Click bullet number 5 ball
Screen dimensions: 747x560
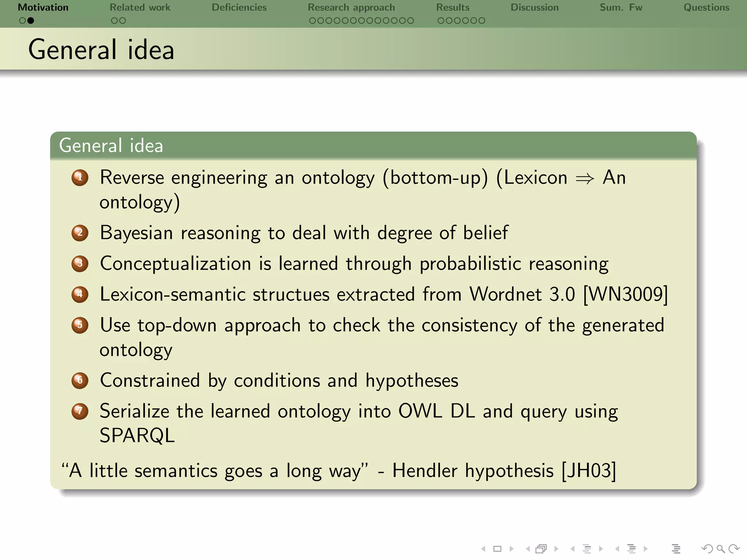coord(80,325)
